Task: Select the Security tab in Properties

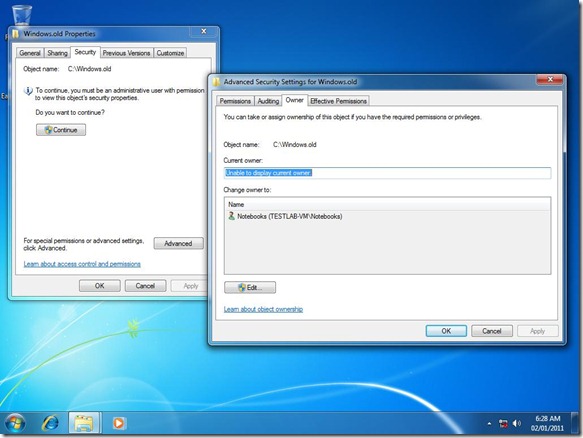Action: (85, 52)
